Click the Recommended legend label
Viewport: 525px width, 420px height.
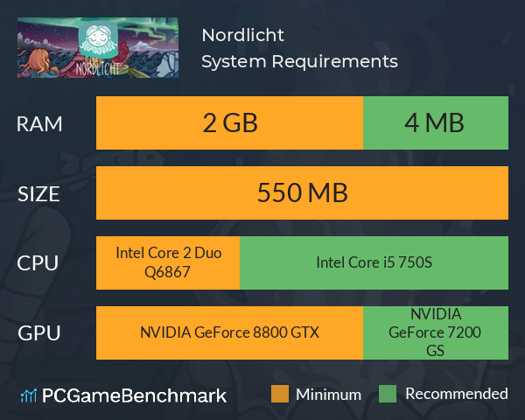coord(457,394)
